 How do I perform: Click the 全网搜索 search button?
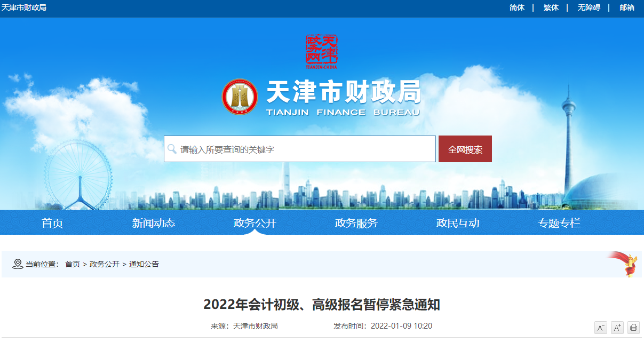tap(464, 149)
